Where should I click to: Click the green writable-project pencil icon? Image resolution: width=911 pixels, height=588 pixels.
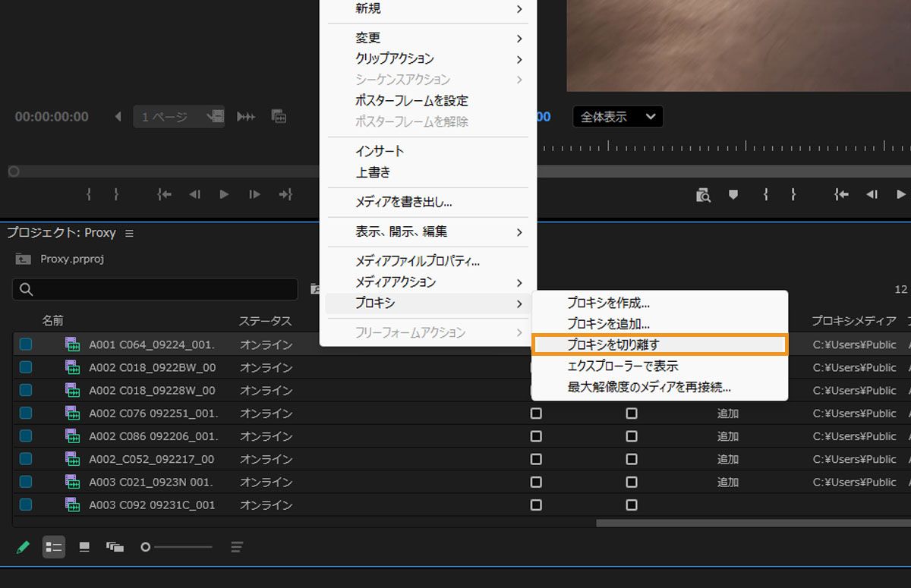coord(22,547)
